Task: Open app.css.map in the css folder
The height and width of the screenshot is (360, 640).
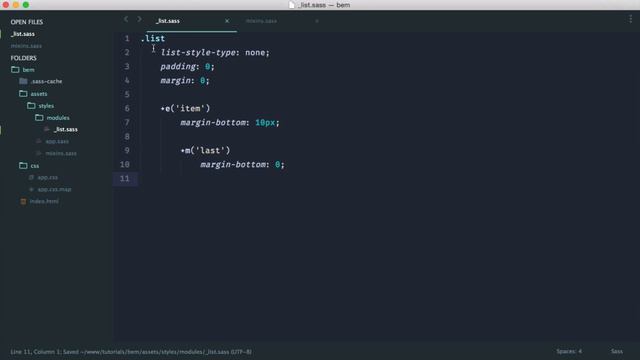Action: click(55, 189)
